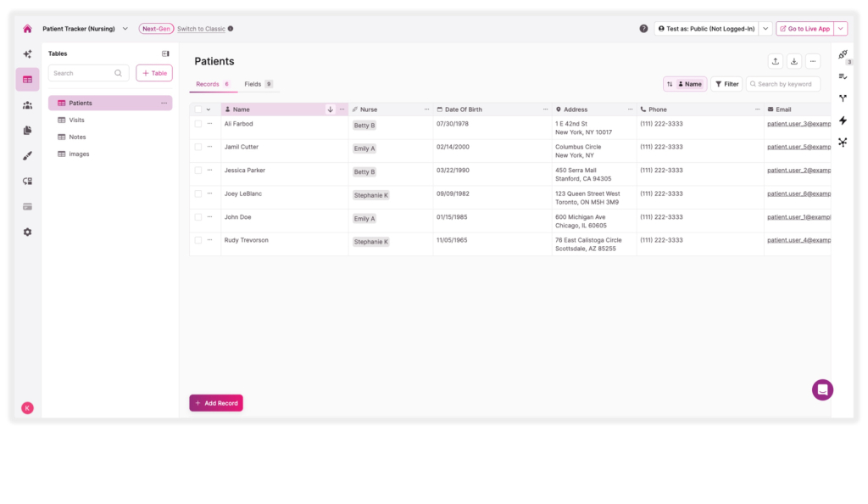Open the Name column options menu

342,109
